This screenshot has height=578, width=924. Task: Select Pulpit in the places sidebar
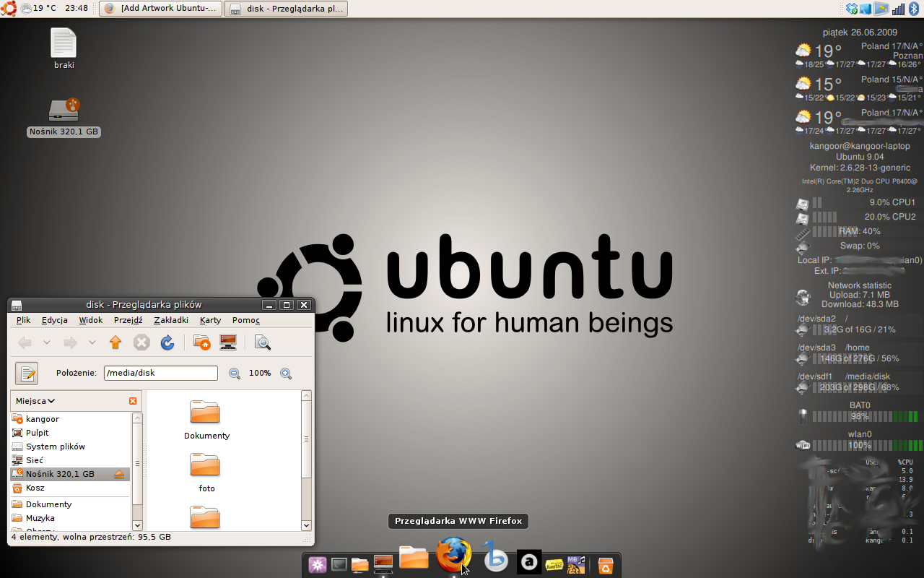pos(71,433)
